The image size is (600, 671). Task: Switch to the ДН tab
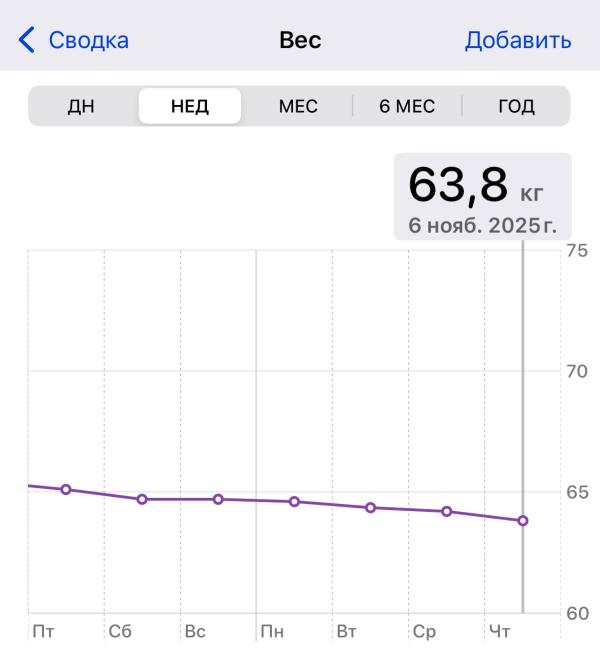tap(81, 106)
